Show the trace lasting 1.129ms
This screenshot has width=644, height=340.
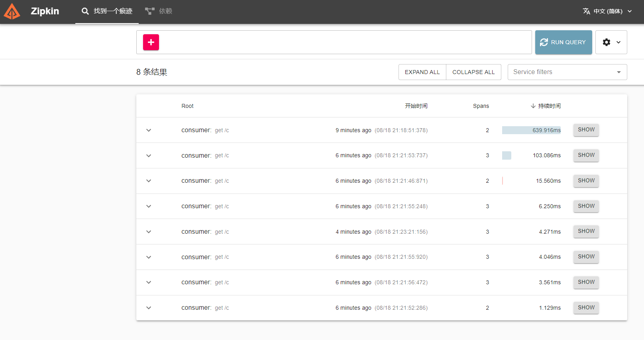click(x=586, y=308)
